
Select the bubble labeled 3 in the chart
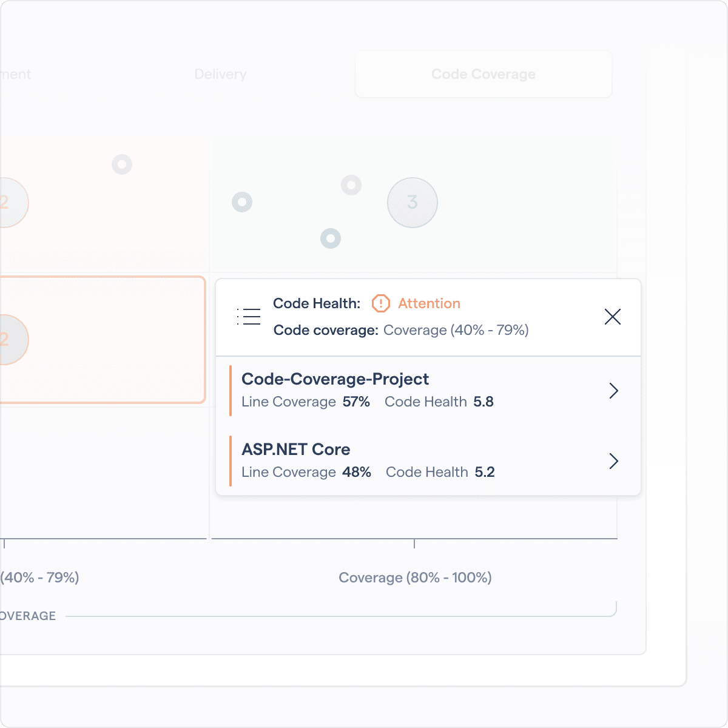(413, 202)
